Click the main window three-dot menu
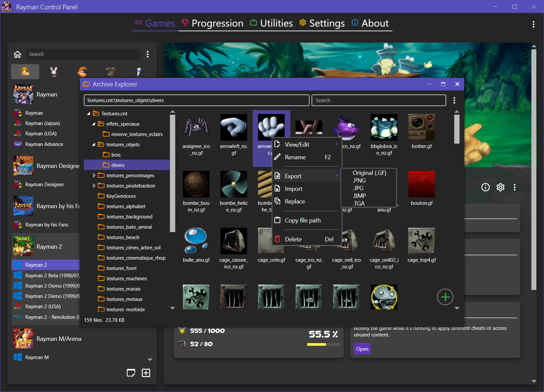Screen dimensions: 544x392 (x=533, y=24)
